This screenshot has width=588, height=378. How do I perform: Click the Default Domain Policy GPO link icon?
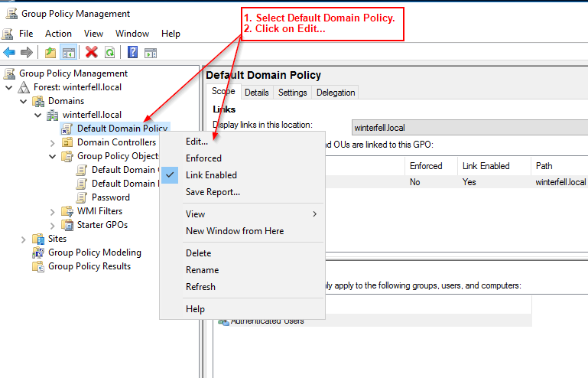[x=67, y=129]
